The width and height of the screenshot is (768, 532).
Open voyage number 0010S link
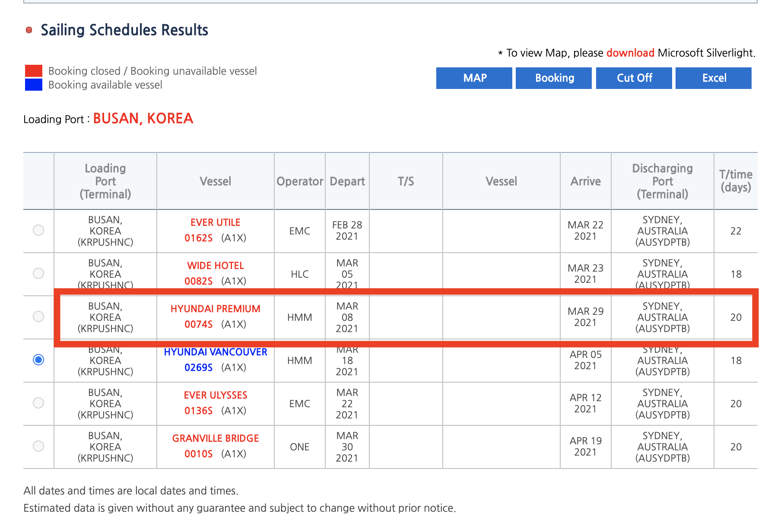point(199,454)
